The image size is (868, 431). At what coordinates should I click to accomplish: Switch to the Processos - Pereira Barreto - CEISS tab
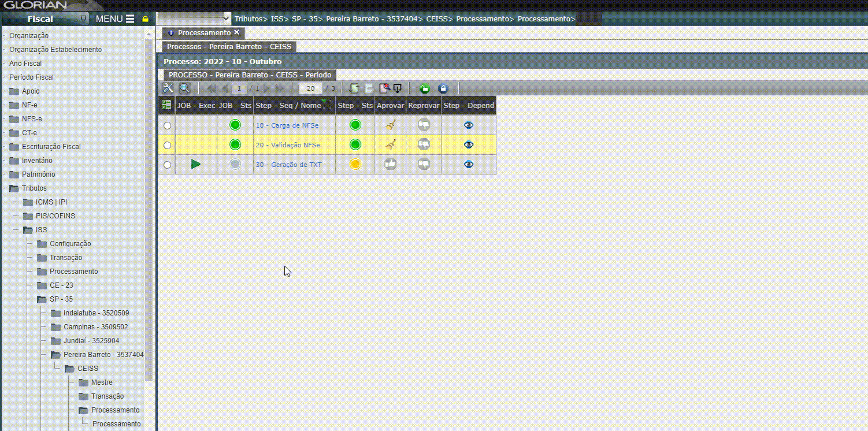point(229,46)
